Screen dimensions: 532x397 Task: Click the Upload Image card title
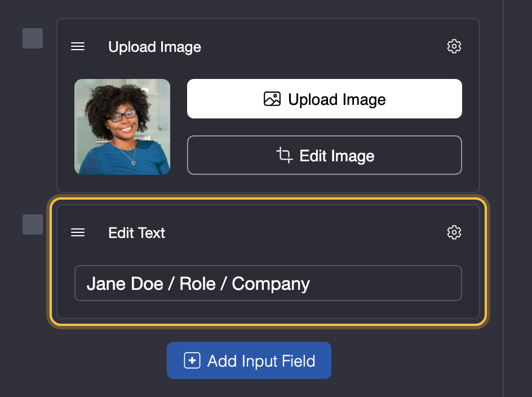[x=155, y=47]
